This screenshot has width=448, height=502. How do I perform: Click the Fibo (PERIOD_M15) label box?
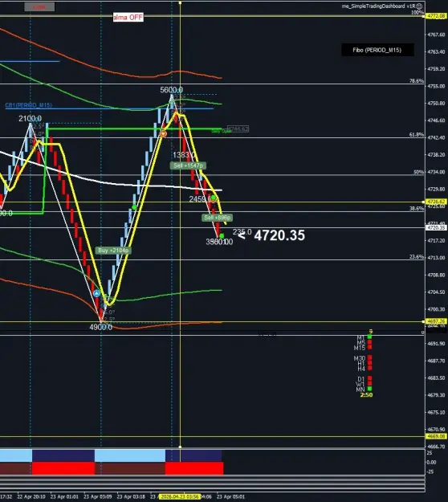coord(377,50)
